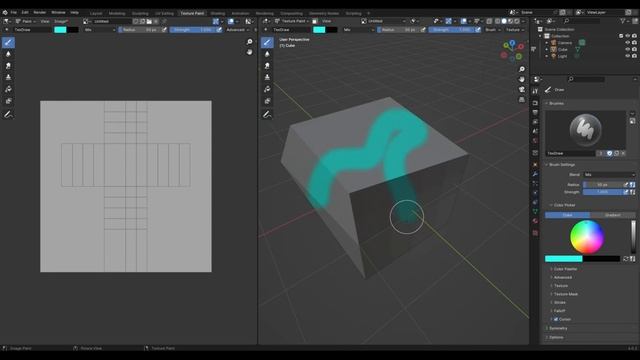Click the cyan primary color swatch in properties

(x=564, y=259)
